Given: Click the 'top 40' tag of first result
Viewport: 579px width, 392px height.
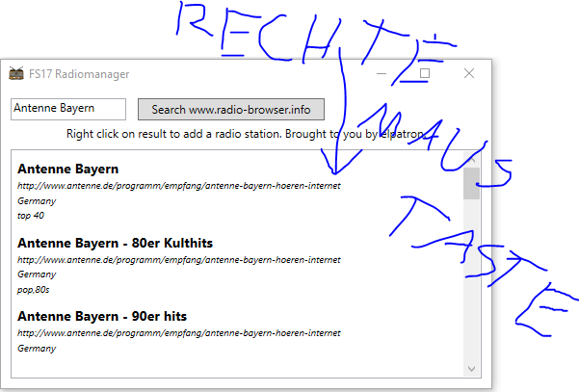Looking at the screenshot, I should click(31, 216).
